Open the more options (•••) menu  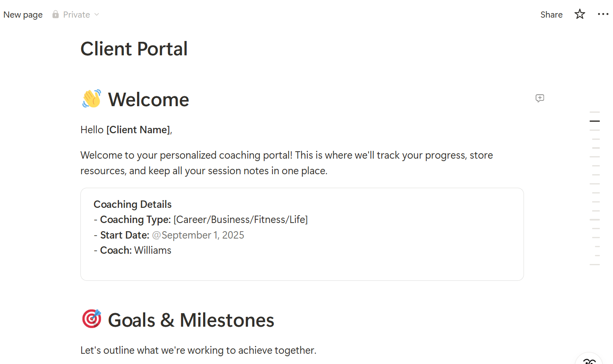[x=603, y=14]
